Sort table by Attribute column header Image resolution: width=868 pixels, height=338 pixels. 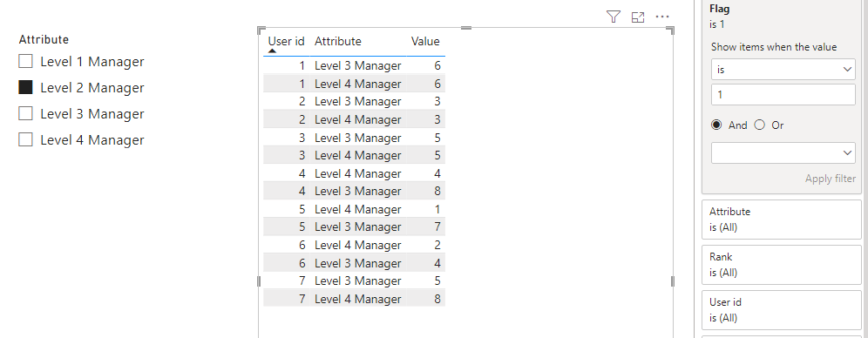337,41
